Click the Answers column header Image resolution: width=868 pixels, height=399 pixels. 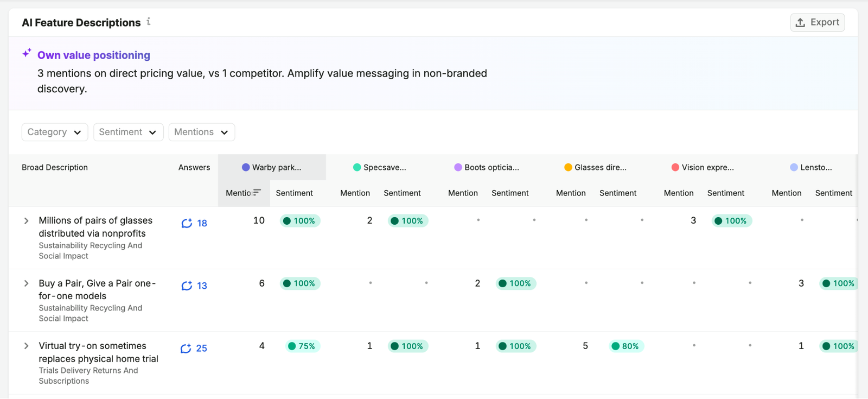point(194,167)
